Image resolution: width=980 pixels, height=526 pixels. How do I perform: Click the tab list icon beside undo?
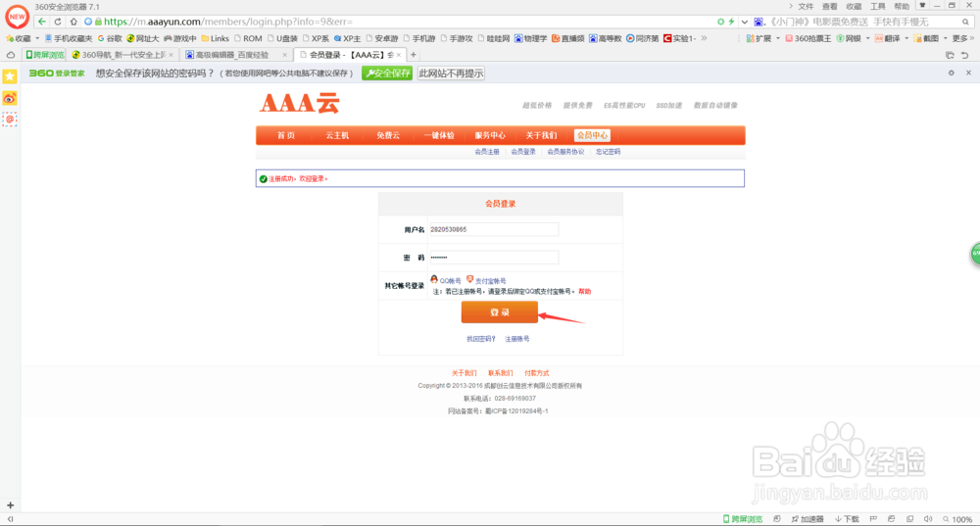pos(950,55)
